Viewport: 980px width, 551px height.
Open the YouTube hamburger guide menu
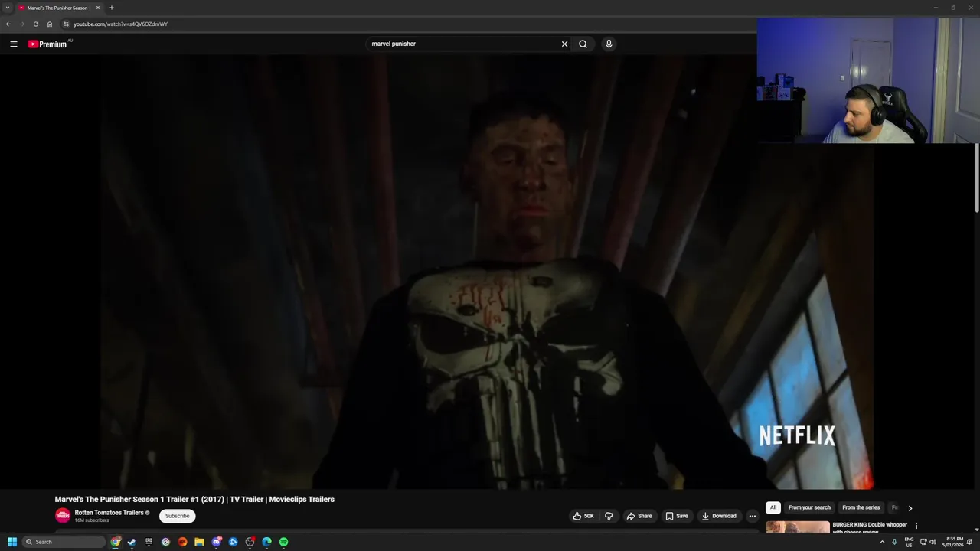13,44
